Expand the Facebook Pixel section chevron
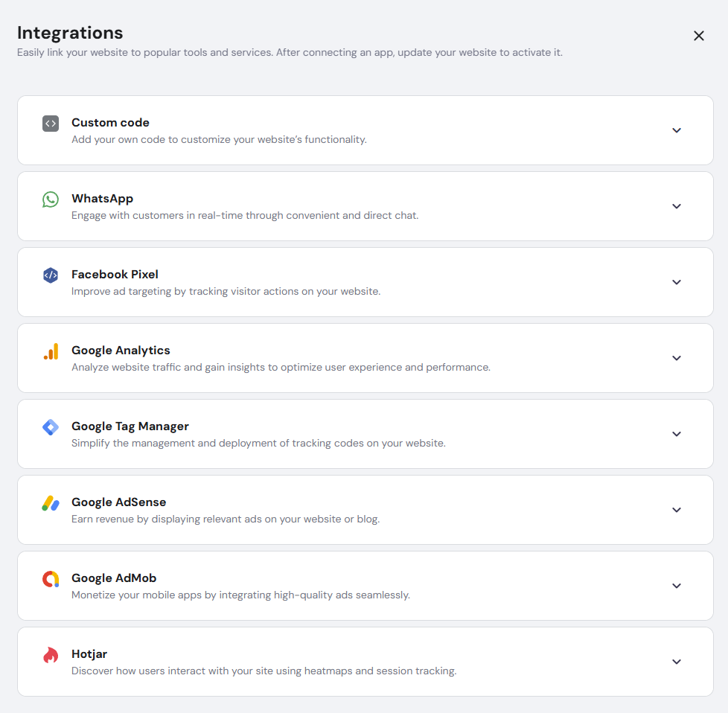 677,282
